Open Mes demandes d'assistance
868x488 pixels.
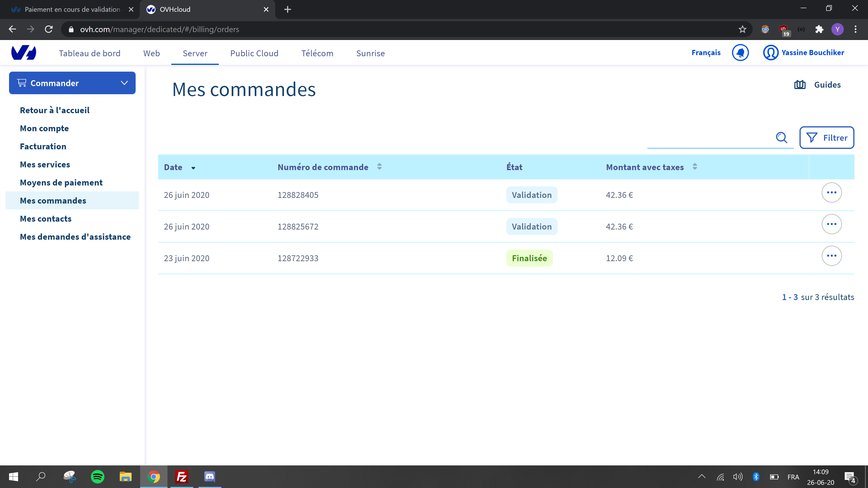[x=75, y=237]
